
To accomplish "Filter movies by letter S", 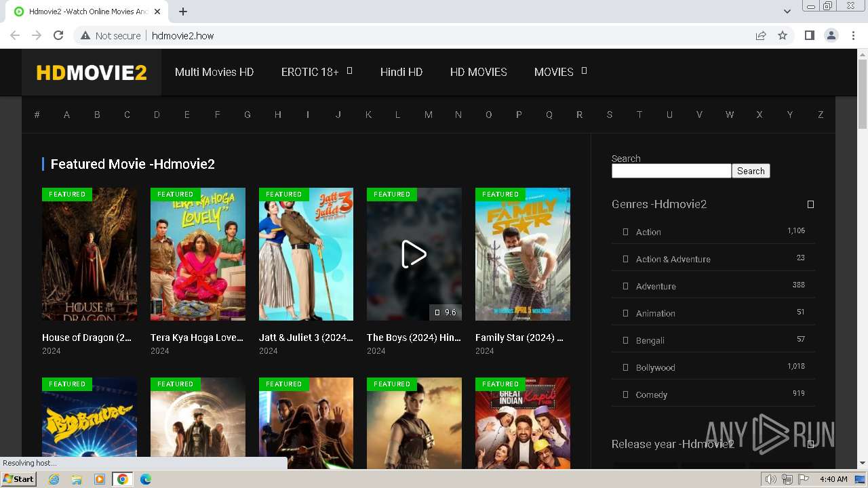I will point(610,115).
